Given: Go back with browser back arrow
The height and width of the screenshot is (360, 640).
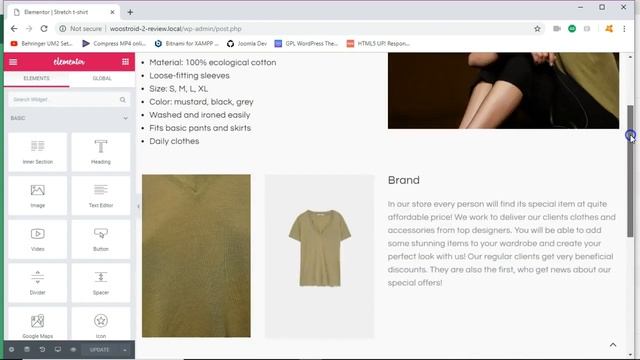Looking at the screenshot, I should pos(14,29).
